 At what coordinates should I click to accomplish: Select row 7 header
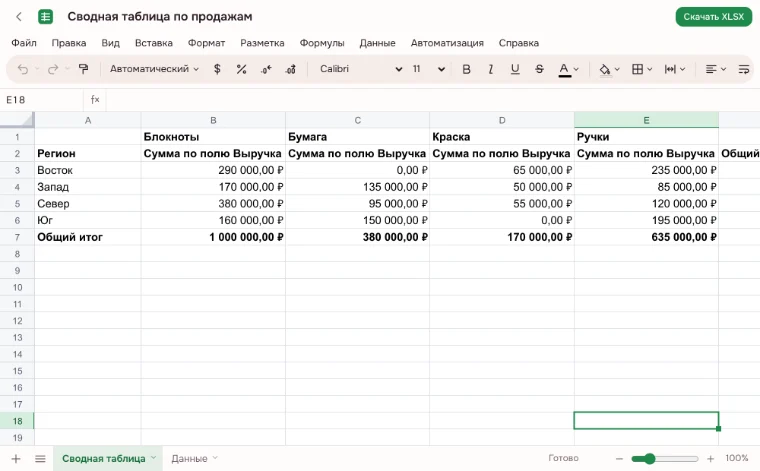pyautogui.click(x=17, y=237)
